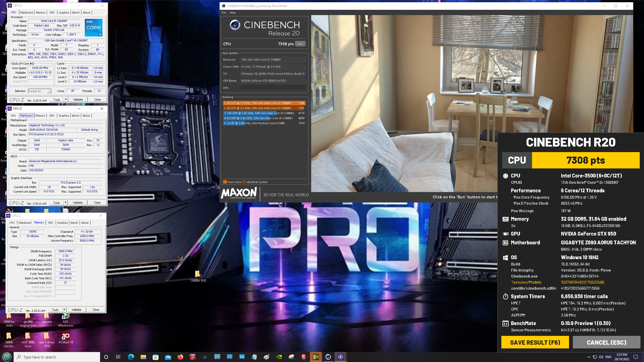Select ranking row for Core i9-12900KS 4714
The height and width of the screenshot is (362, 644).
tap(264, 113)
